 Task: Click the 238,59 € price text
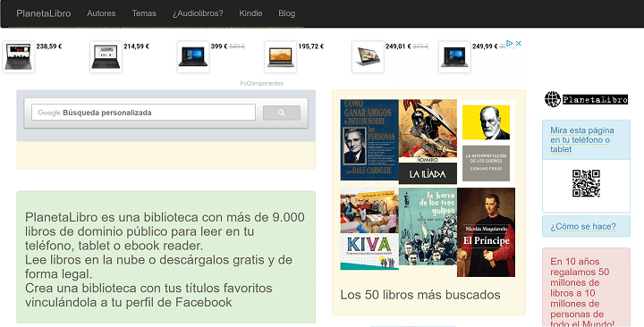click(x=49, y=46)
